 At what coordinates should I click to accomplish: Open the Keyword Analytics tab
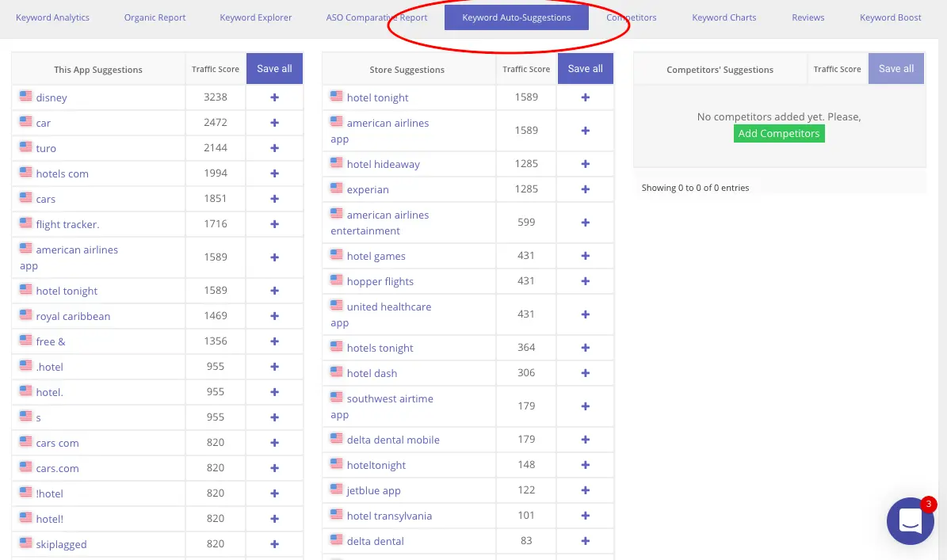[x=52, y=17]
